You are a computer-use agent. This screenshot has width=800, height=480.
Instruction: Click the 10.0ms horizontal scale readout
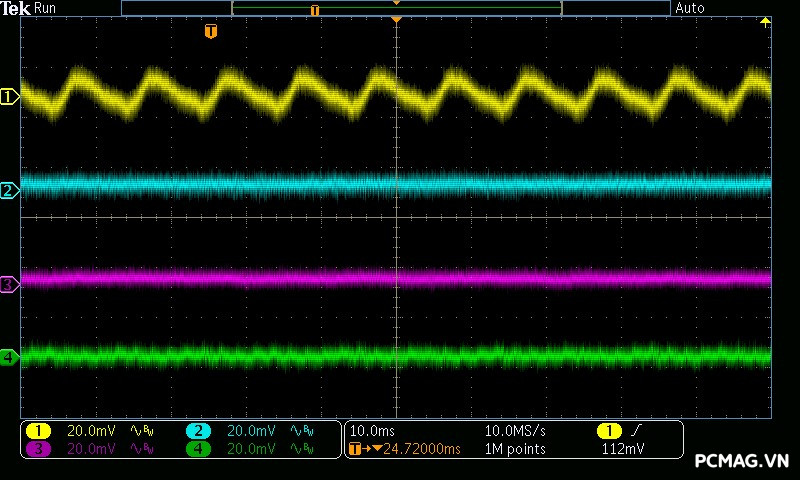click(371, 431)
